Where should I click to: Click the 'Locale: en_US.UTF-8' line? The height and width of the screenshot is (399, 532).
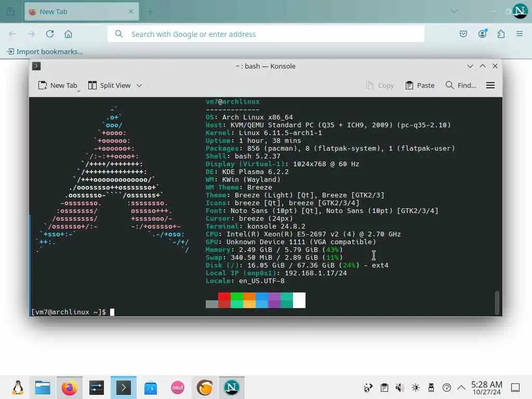(x=245, y=281)
